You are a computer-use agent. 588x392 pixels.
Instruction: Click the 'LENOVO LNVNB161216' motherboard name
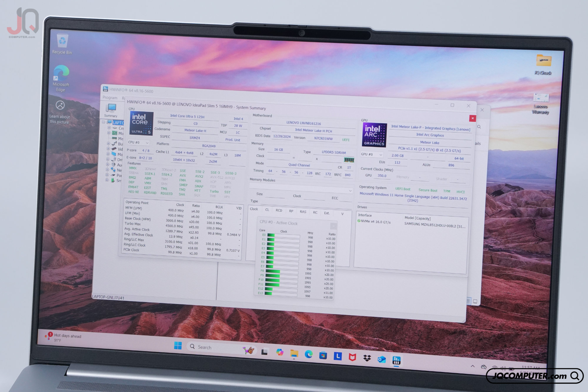pos(303,123)
